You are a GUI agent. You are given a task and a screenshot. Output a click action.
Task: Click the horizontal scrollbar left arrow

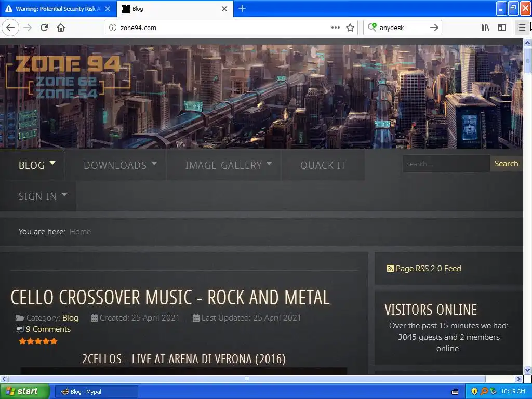click(4, 379)
